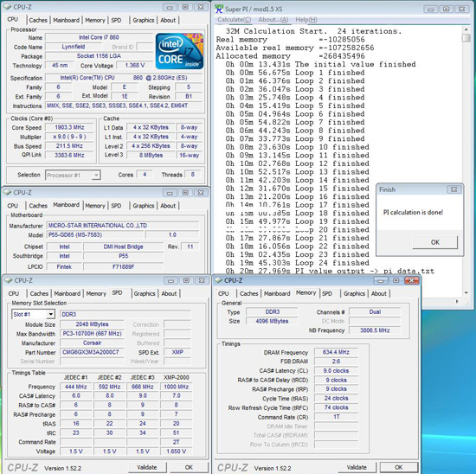Open the Processor #1 selection dropdown
Screen dimensions: 476x474
click(96, 175)
